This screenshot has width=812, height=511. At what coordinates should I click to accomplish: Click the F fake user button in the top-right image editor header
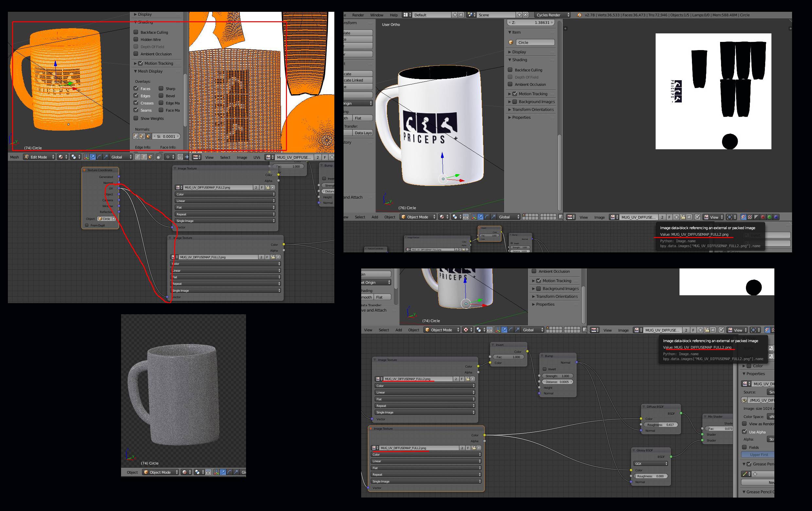pos(669,217)
